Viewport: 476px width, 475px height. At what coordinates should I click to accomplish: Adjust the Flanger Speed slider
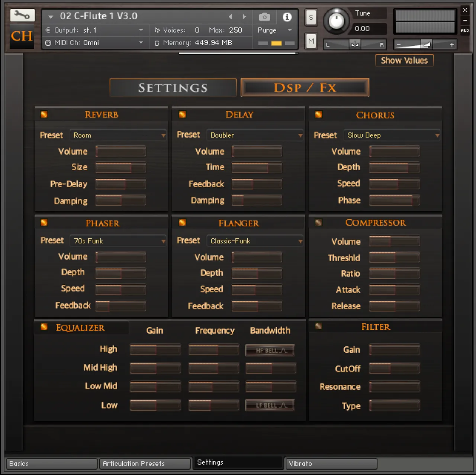click(257, 290)
